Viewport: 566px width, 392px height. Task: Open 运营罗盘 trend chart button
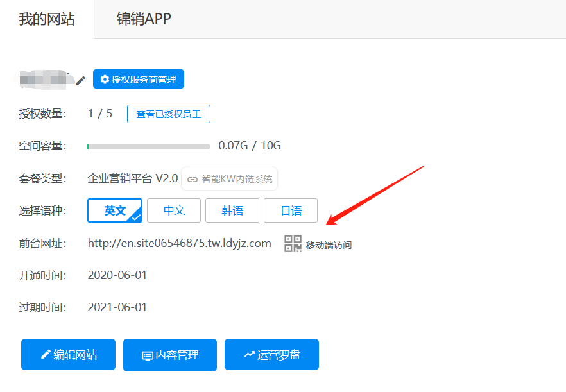click(271, 355)
